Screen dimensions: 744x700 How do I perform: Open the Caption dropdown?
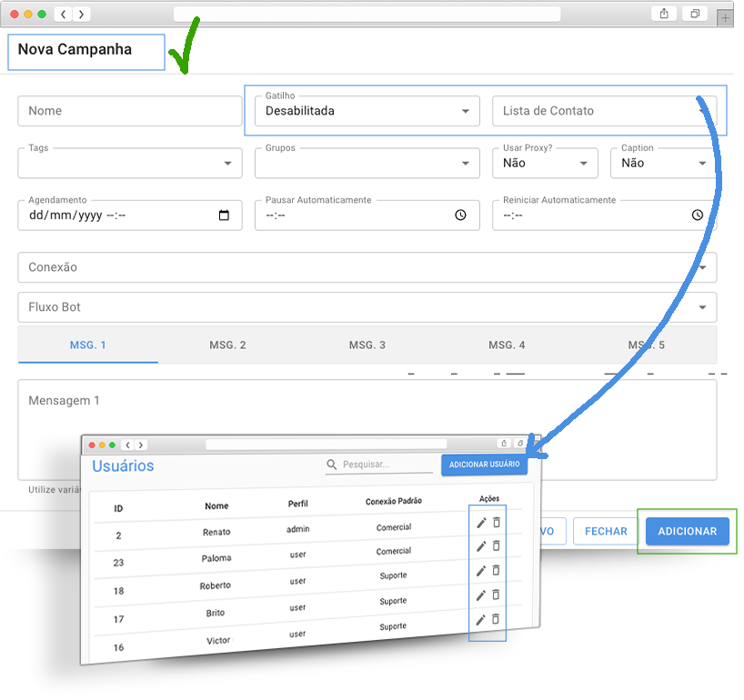(x=663, y=163)
